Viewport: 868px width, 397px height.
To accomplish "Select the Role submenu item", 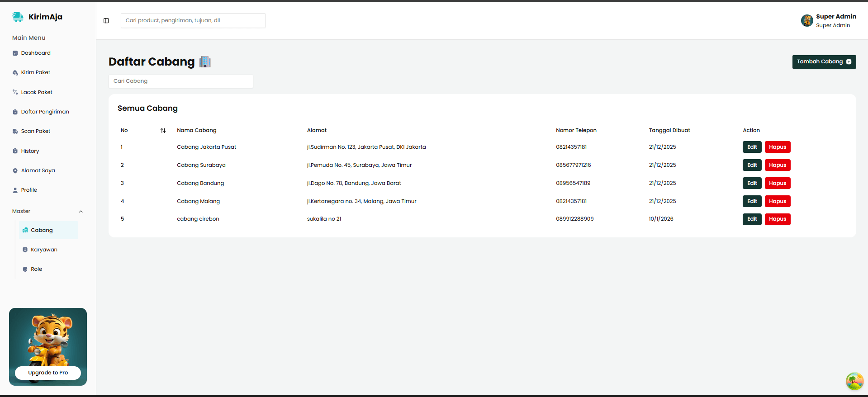I will click(x=36, y=269).
